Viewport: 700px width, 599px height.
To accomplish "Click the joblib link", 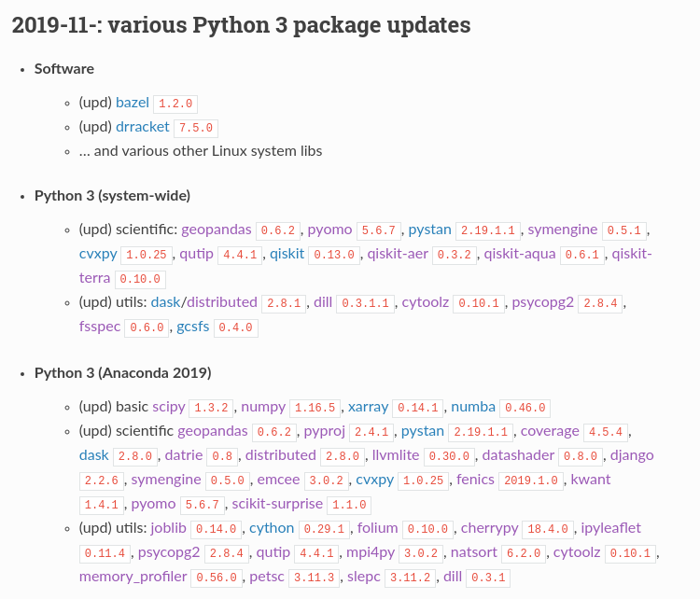I will (168, 527).
